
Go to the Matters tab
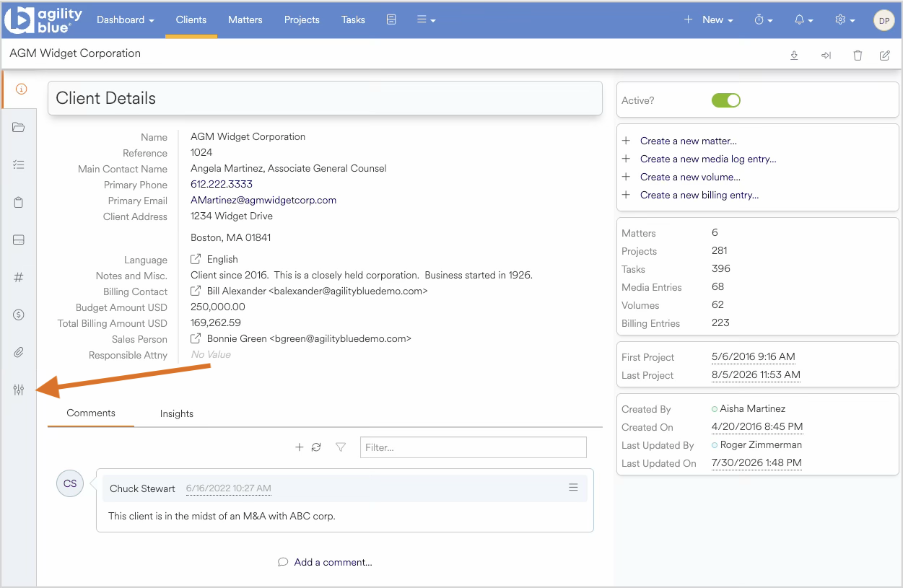[245, 20]
